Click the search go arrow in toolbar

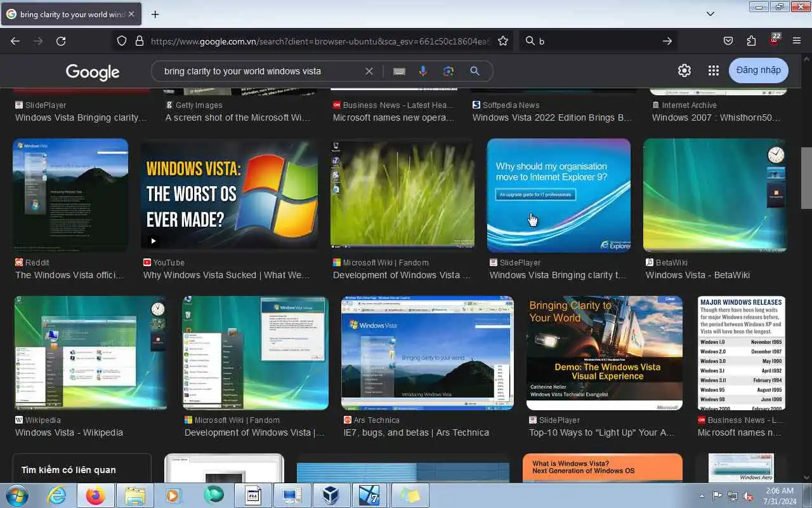pos(667,41)
